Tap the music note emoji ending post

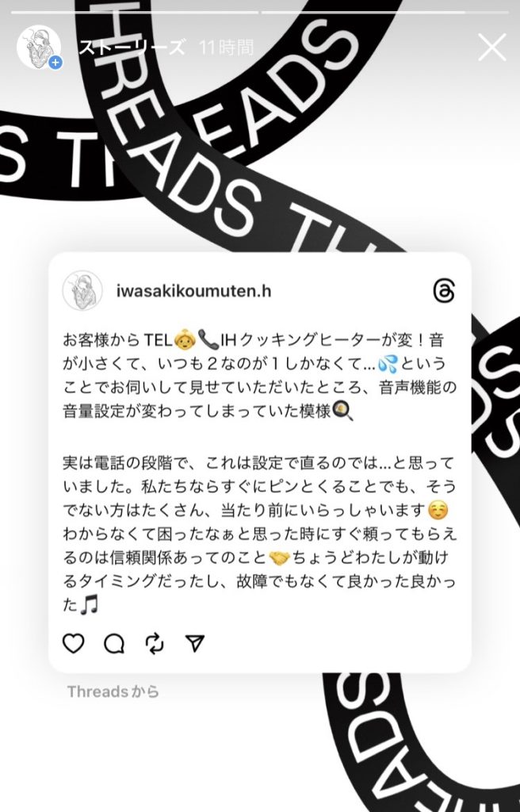coord(89,605)
